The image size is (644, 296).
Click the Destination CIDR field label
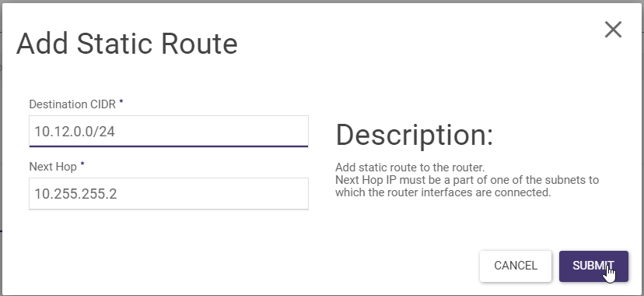click(72, 104)
